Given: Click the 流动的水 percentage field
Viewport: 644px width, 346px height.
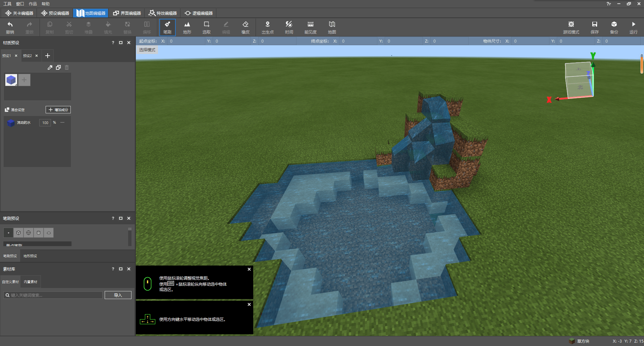Looking at the screenshot, I should (x=45, y=123).
